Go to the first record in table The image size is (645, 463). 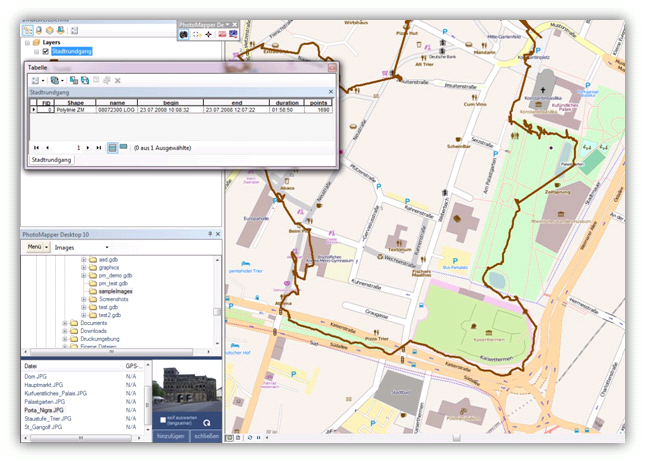[x=37, y=147]
